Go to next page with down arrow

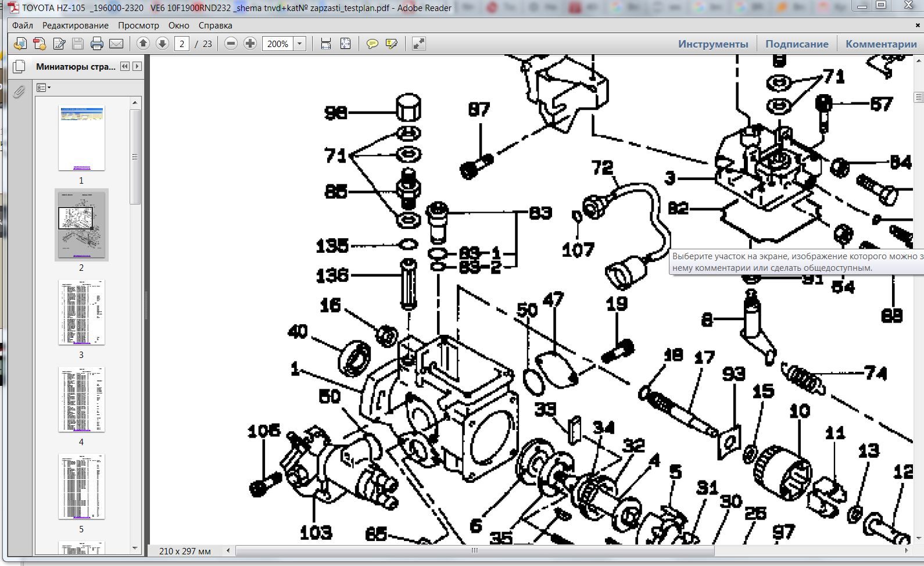pyautogui.click(x=162, y=44)
